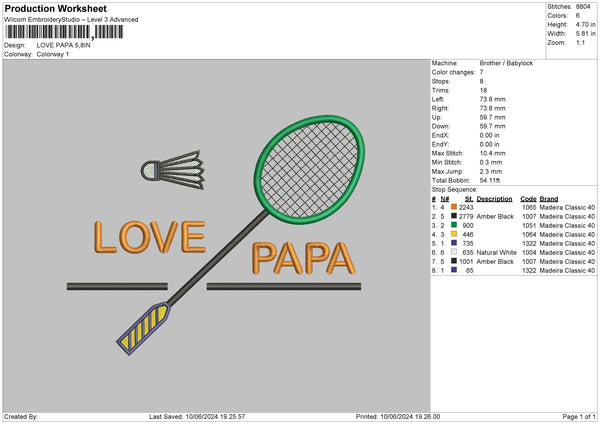
Task: Select the Color changes value 7
Action: pyautogui.click(x=481, y=72)
